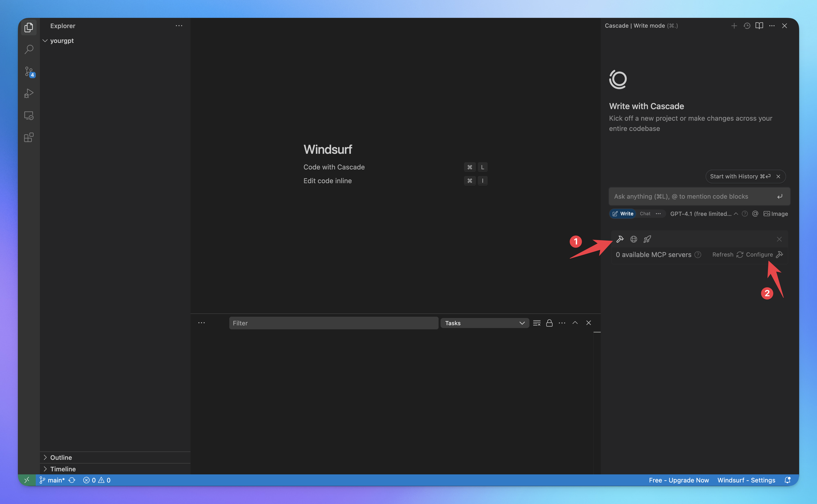Screen dimensions: 817x504
Task: Open the Cascade docs book icon
Action: 759,26
